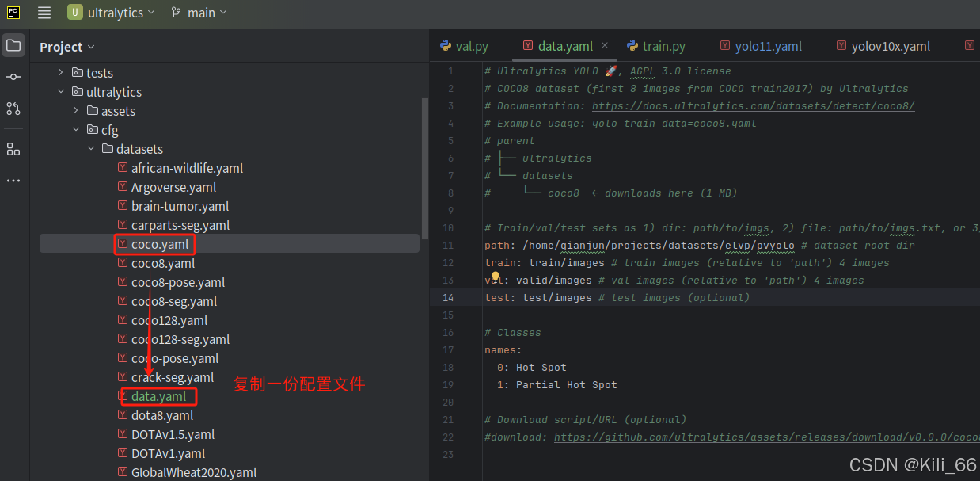Select coco-pose.yaml in the project tree
The width and height of the screenshot is (980, 481).
click(175, 358)
